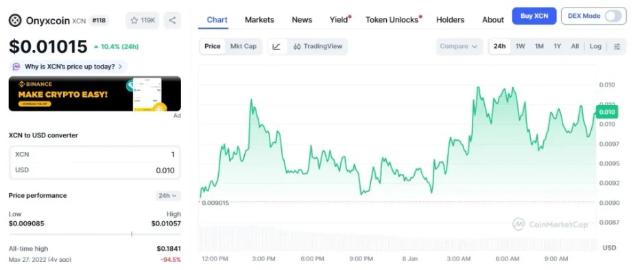Add XCN to watchlist with star icon
The width and height of the screenshot is (644, 270).
[x=143, y=20]
